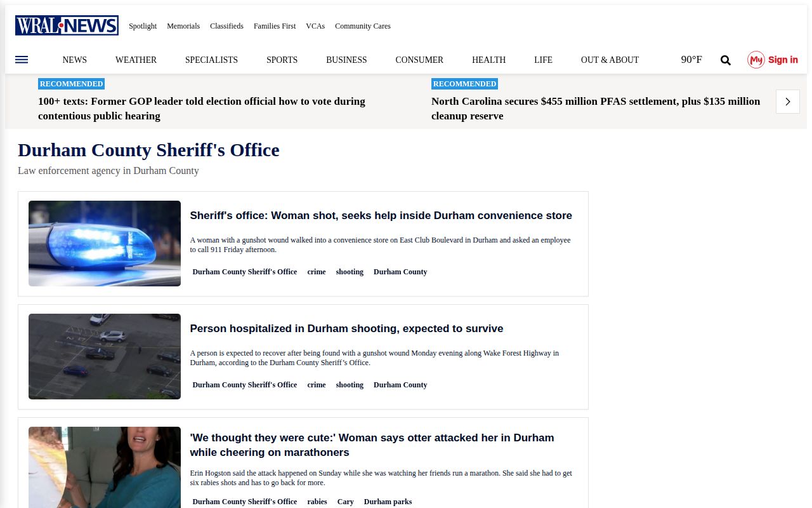
Task: Read the PFAS settlement recommended story
Action: tap(596, 109)
